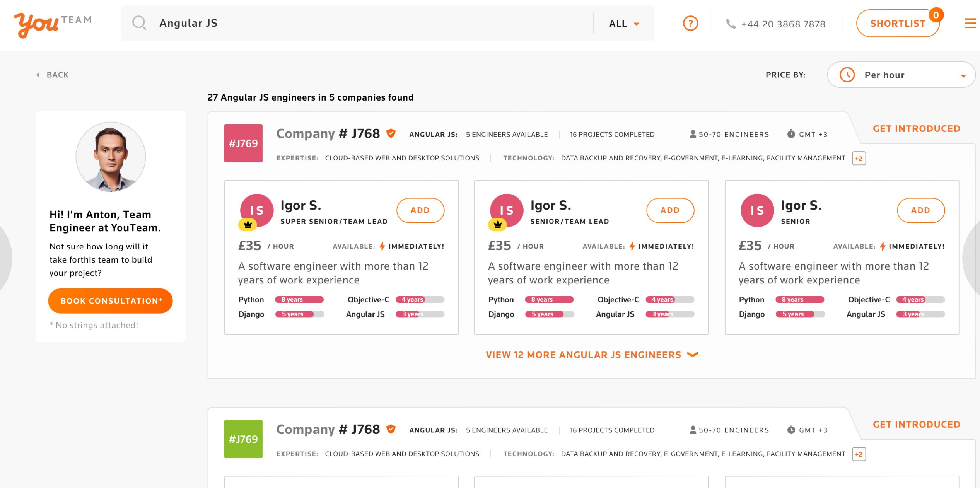This screenshot has width=980, height=488.
Task: Click IS avatar of Super Senior/Team Lead
Action: (x=257, y=210)
